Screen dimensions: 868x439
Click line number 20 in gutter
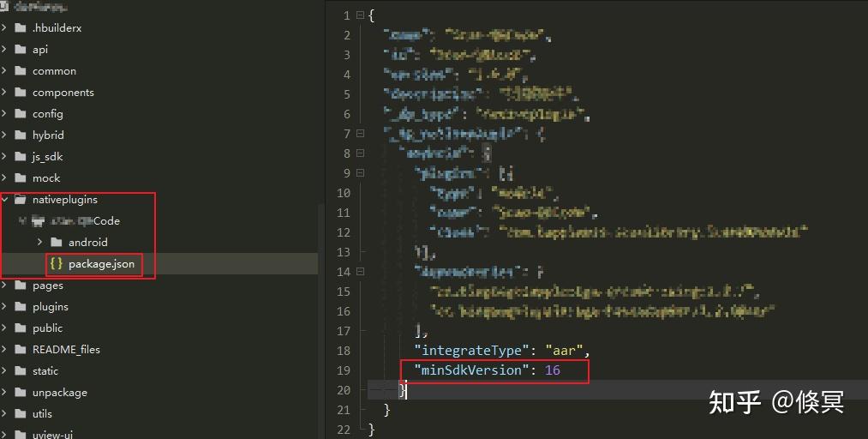pyautogui.click(x=344, y=390)
